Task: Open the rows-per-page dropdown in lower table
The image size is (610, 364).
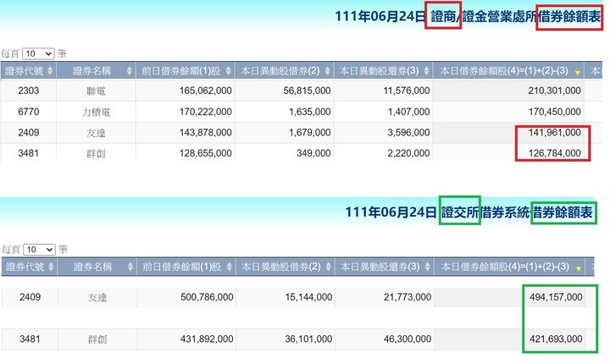Action: pyautogui.click(x=39, y=249)
